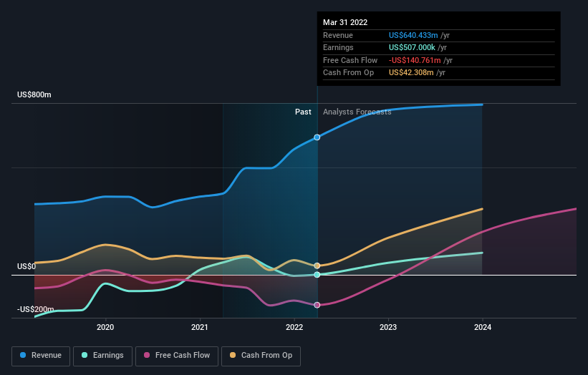Click the Cash From Op orange data point marker

point(317,266)
